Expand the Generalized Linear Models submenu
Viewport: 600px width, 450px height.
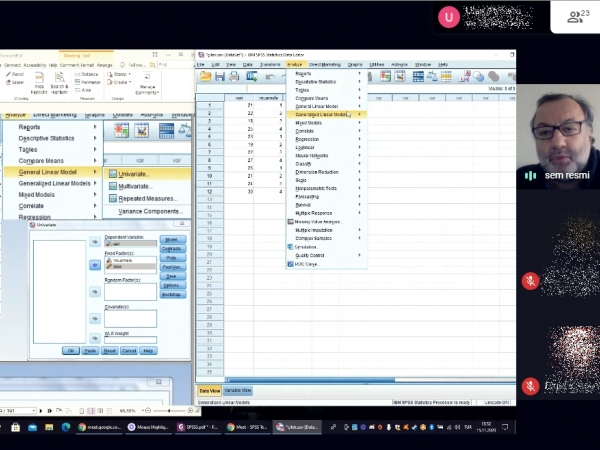327,114
